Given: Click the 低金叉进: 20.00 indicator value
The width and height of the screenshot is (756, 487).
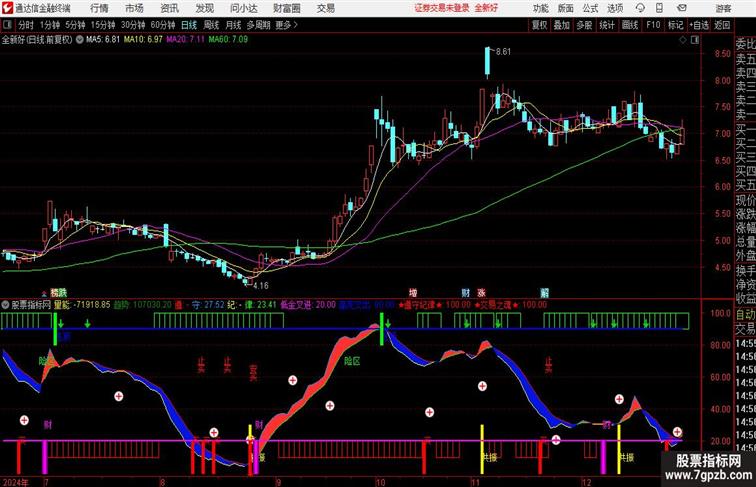Looking at the screenshot, I should click(308, 305).
